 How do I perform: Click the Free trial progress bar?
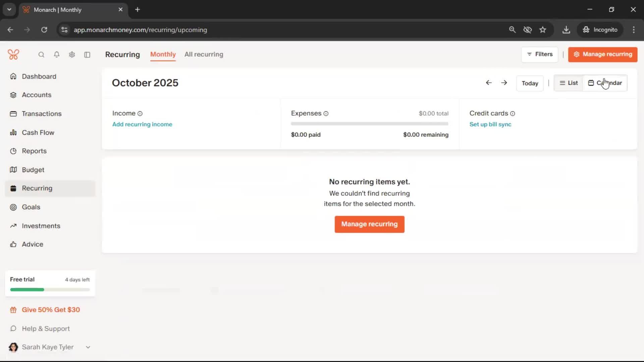50,290
